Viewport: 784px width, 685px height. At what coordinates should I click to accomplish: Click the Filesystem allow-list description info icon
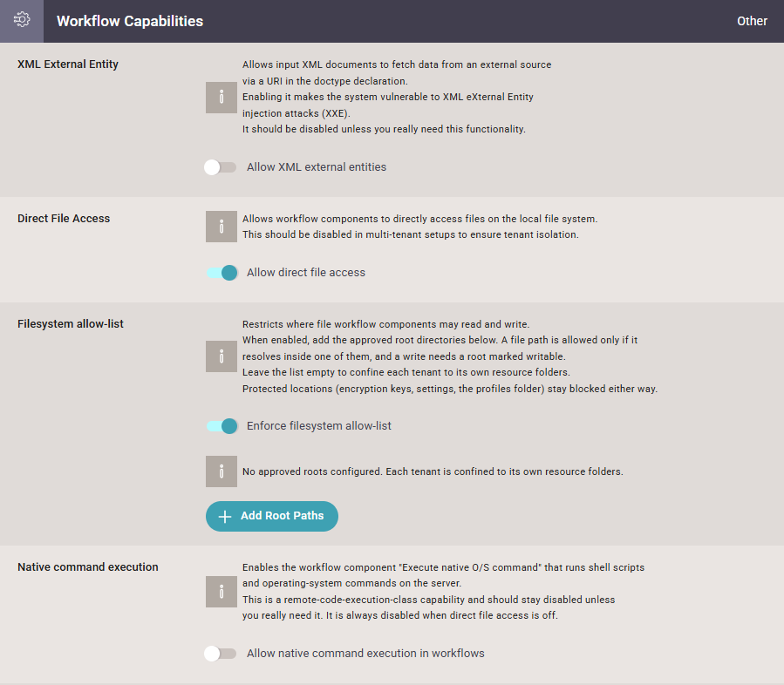[x=221, y=356]
